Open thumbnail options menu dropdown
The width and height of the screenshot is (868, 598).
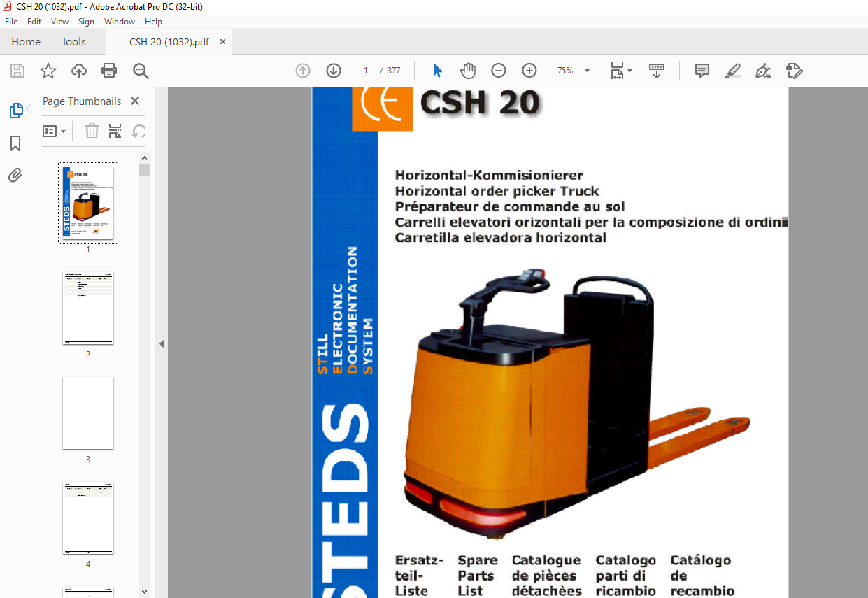point(55,131)
